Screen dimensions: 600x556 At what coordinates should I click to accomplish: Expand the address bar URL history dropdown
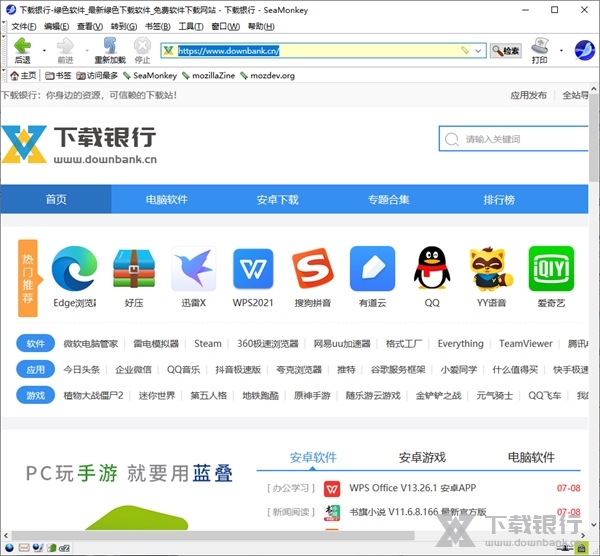coord(478,51)
